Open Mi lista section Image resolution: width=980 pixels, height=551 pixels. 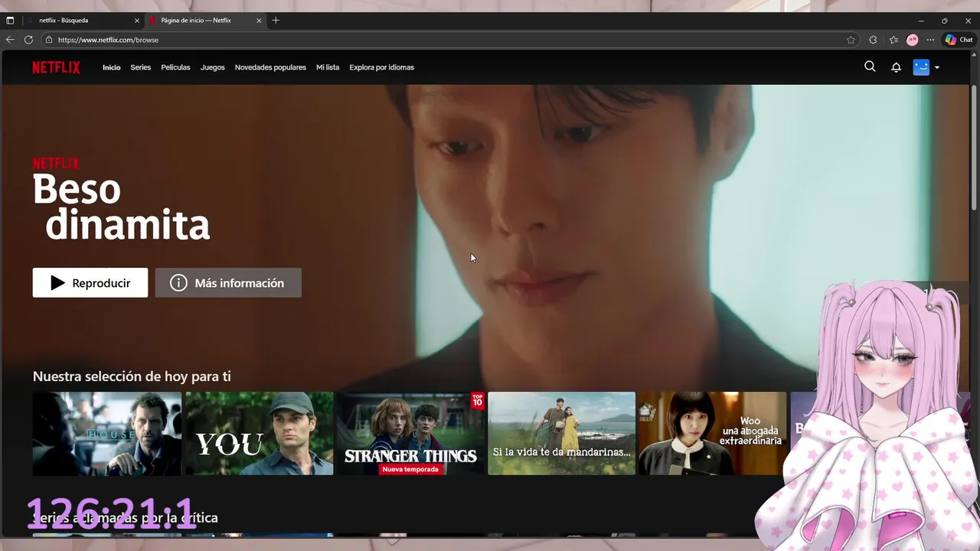pyautogui.click(x=328, y=67)
